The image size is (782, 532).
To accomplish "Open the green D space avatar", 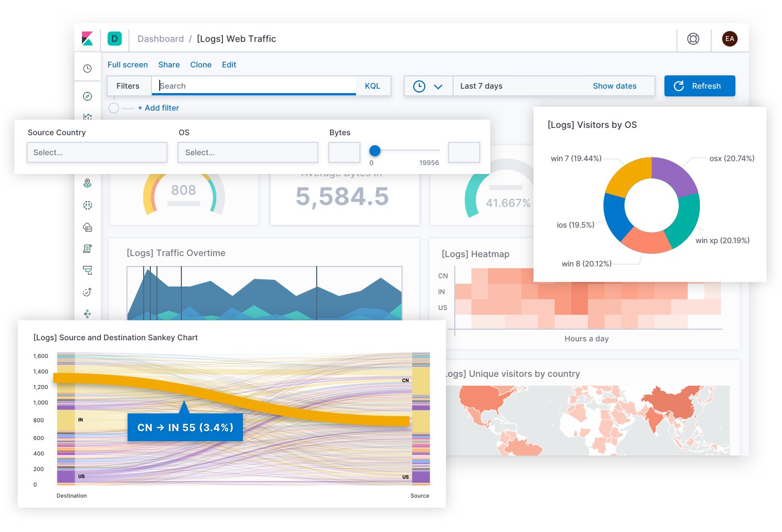I will point(114,38).
